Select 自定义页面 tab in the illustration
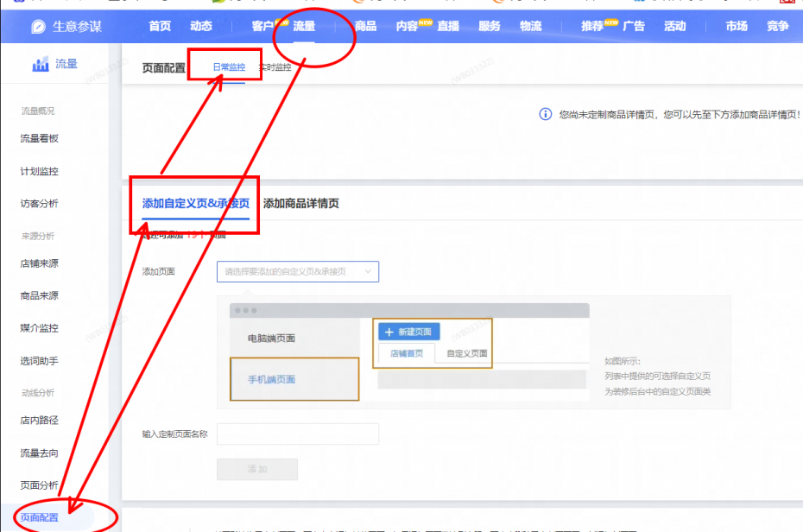803x532 pixels. pyautogui.click(x=466, y=353)
